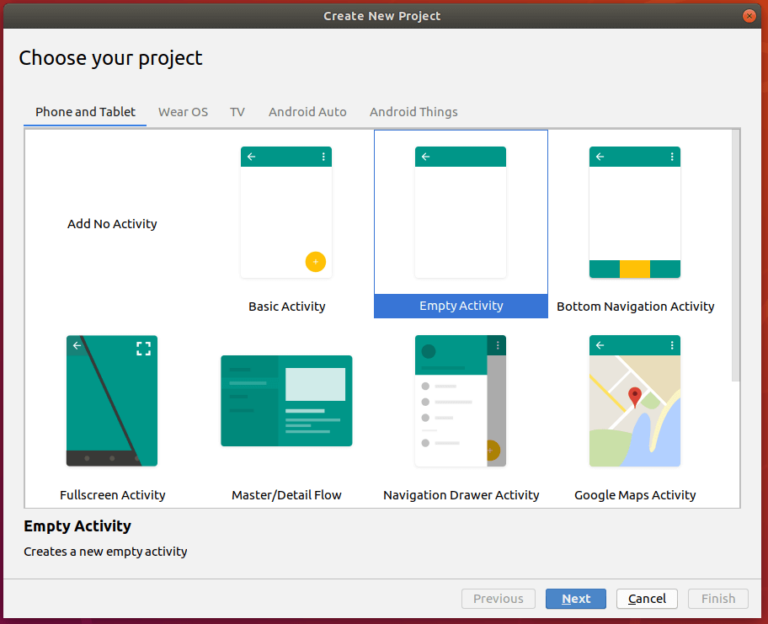Switch to the TV tab
The width and height of the screenshot is (768, 624).
(238, 112)
